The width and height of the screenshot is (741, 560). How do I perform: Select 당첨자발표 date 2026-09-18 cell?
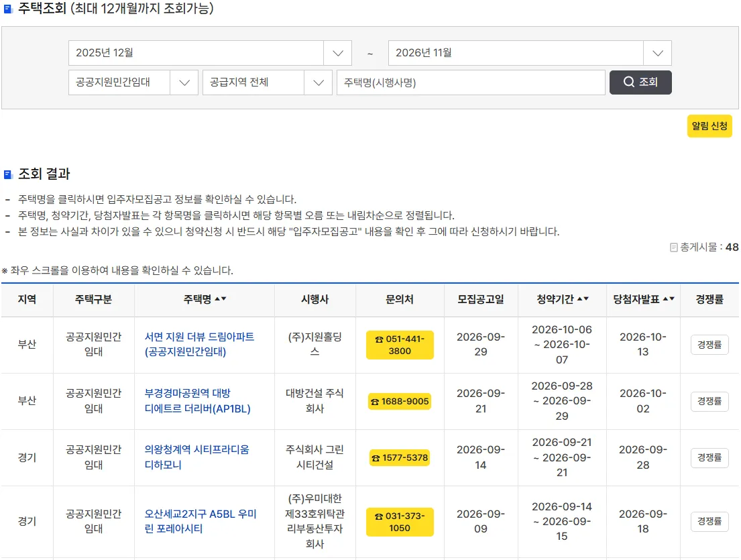643,521
